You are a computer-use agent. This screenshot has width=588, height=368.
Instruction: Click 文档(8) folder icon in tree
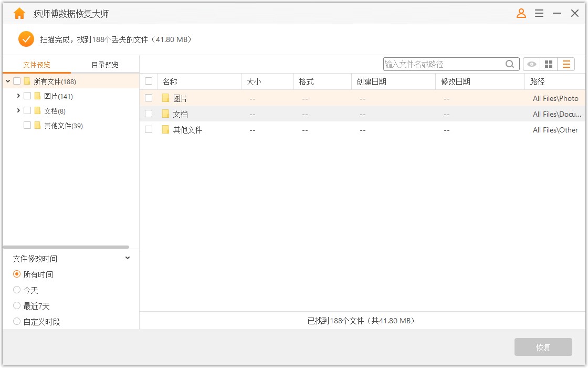click(x=37, y=110)
